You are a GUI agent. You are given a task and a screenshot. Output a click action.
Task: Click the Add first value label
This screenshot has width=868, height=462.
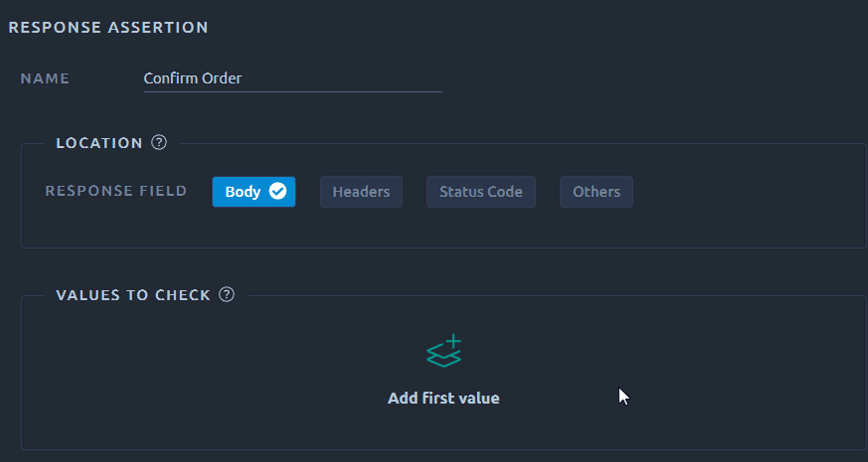443,398
